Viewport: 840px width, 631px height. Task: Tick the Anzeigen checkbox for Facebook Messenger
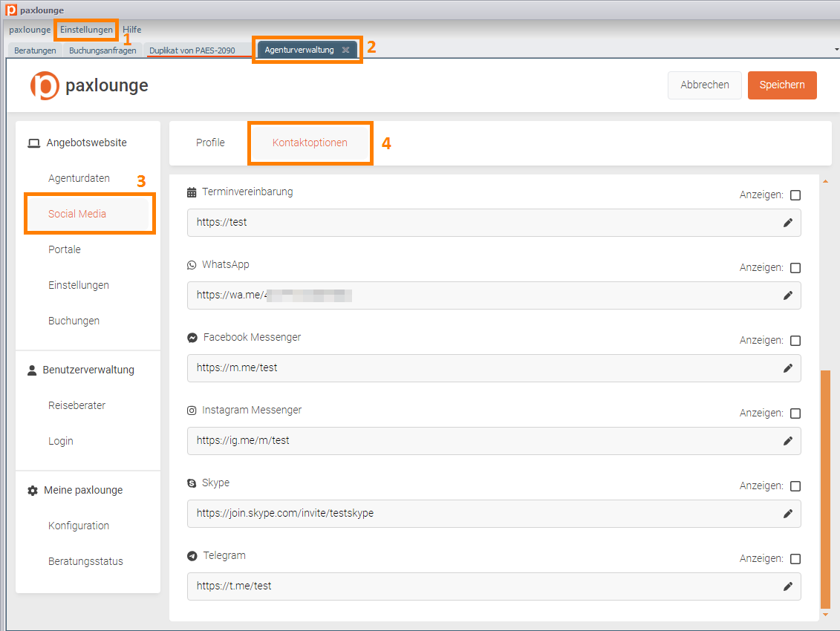point(795,341)
